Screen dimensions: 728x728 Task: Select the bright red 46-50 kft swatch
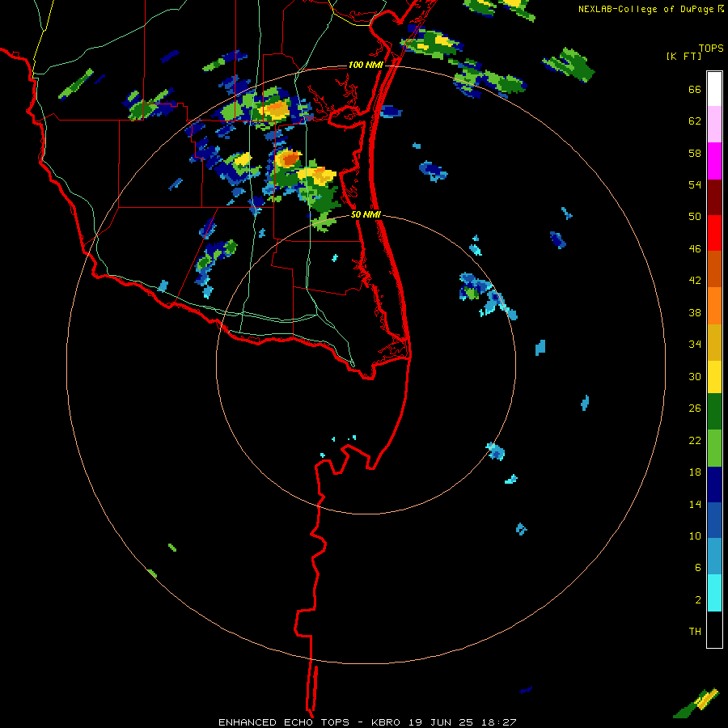coord(714,233)
